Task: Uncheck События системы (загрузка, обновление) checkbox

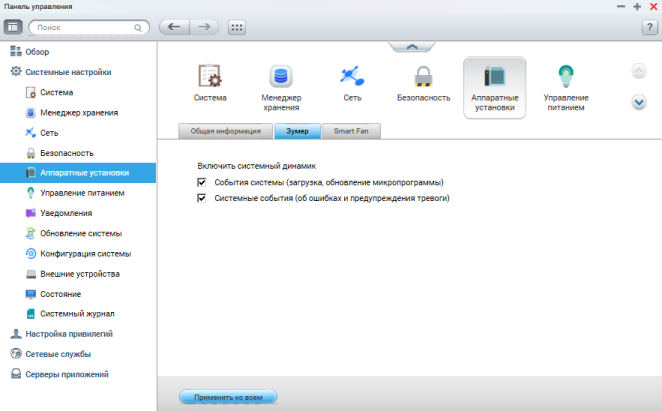Action: pyautogui.click(x=201, y=182)
